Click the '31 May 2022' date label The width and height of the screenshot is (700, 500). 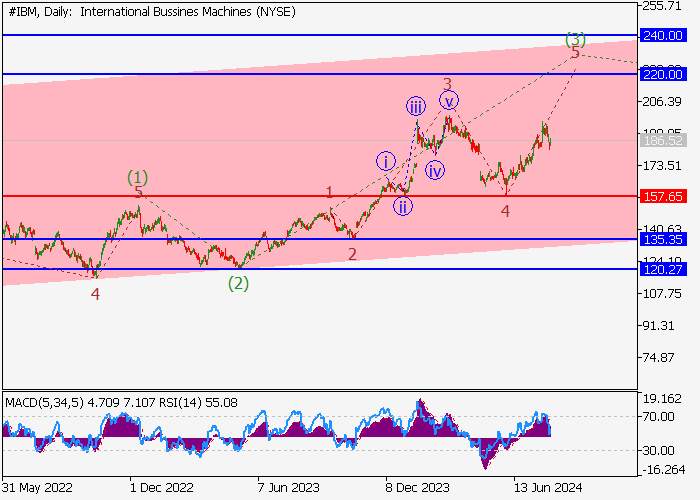[x=37, y=487]
